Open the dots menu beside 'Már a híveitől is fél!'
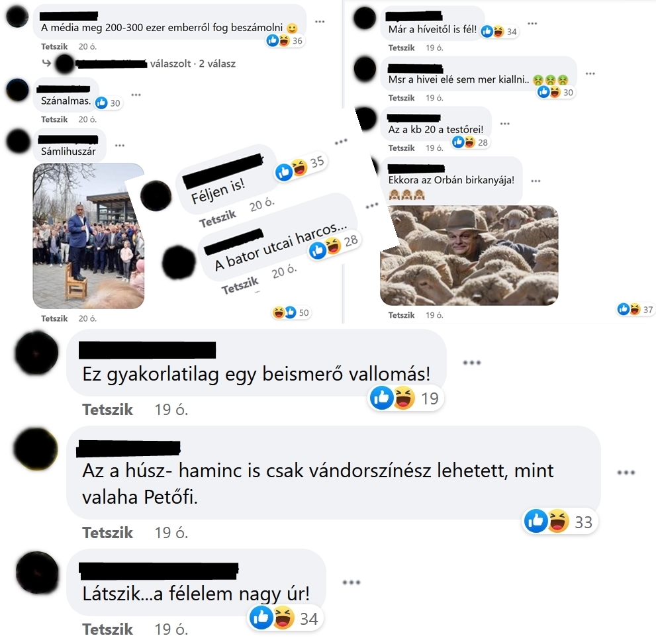The width and height of the screenshot is (656, 644). (x=532, y=23)
